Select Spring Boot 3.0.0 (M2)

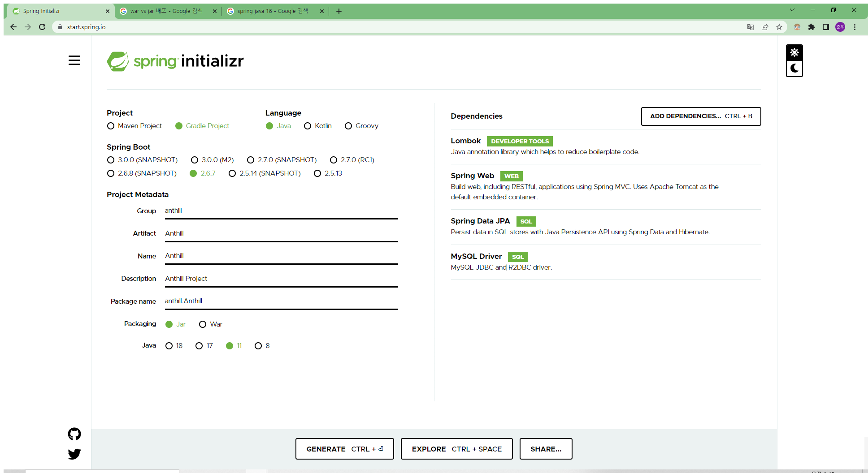(x=213, y=160)
